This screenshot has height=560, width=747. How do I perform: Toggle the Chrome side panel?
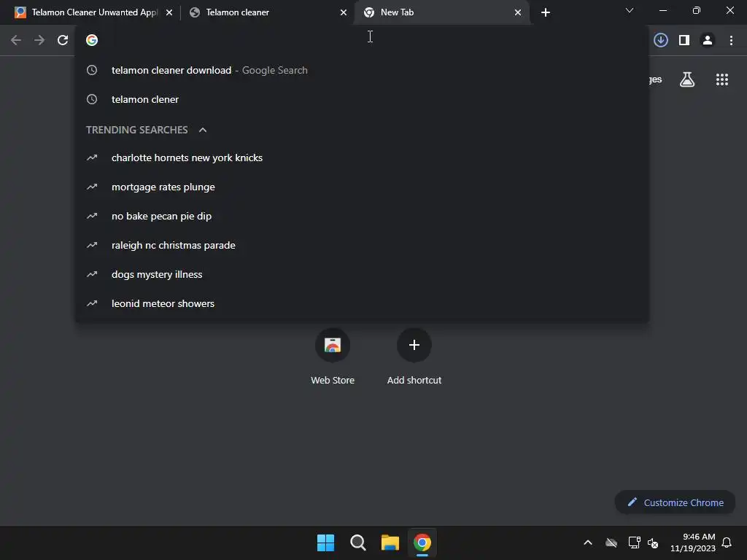[684, 41]
